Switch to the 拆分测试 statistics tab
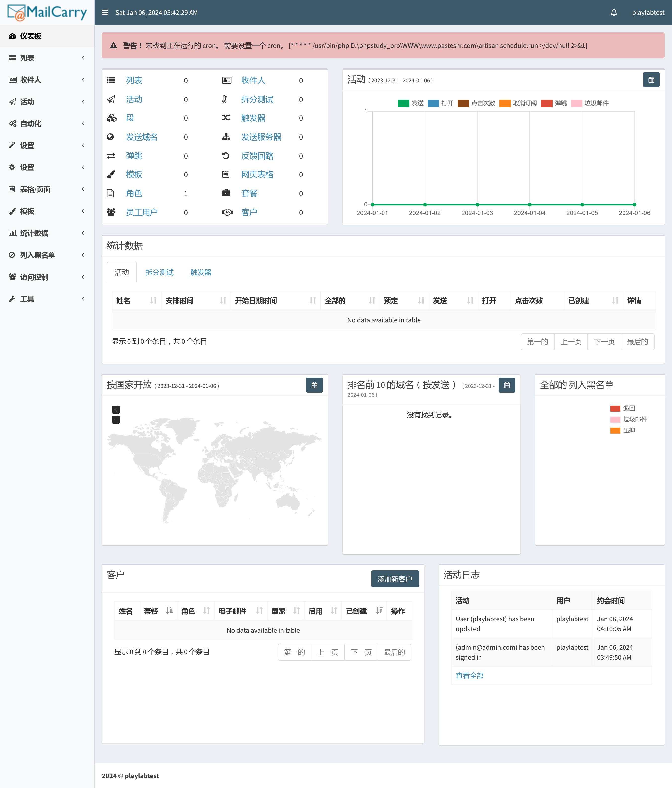This screenshot has width=672, height=788. click(159, 272)
